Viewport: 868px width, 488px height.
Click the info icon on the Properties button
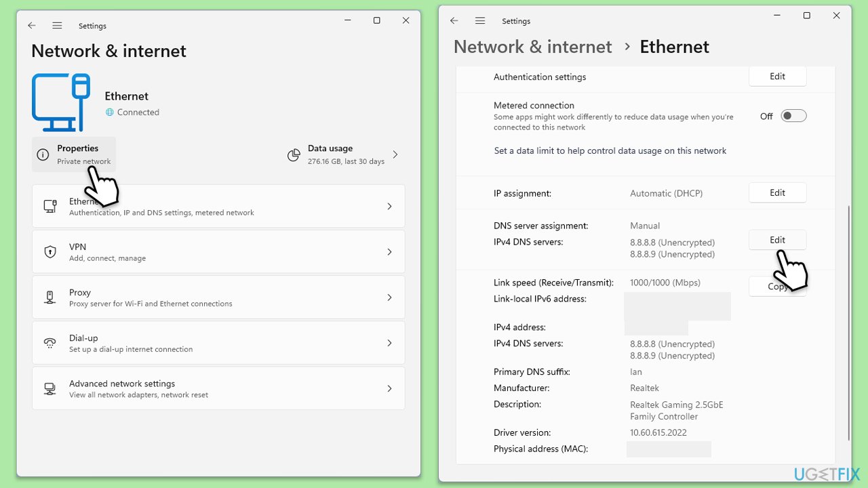click(x=44, y=154)
